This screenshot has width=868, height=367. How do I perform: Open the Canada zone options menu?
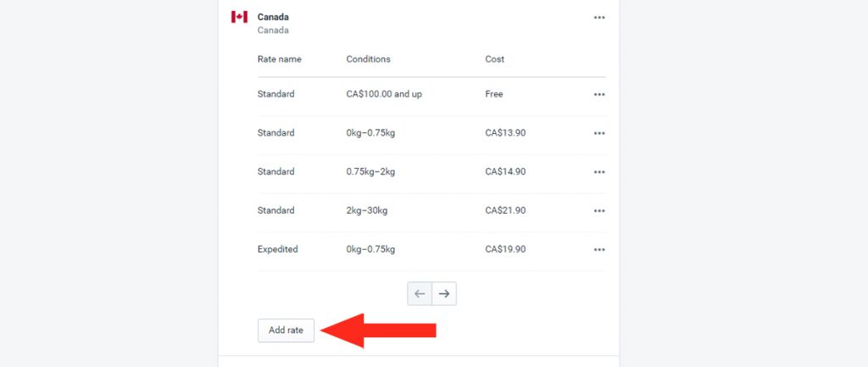pos(599,18)
